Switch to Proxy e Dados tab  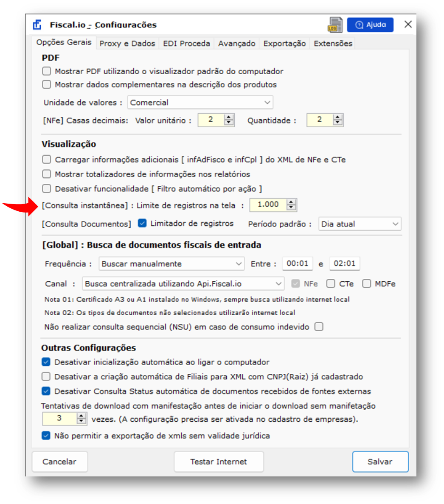click(x=127, y=43)
